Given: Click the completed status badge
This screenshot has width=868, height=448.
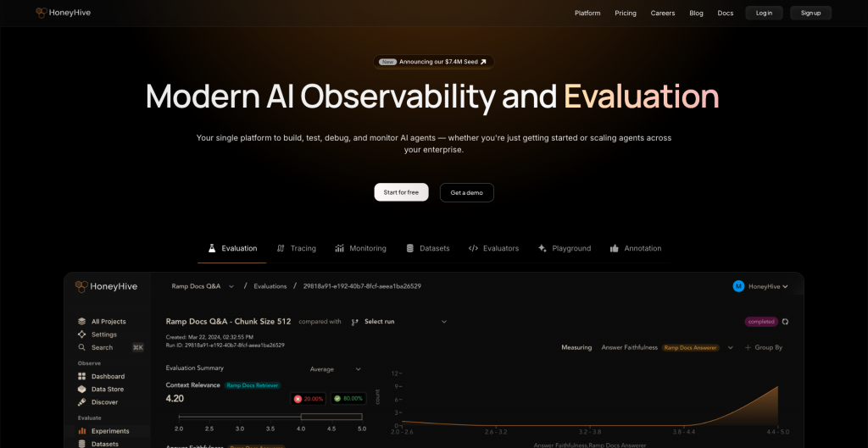Looking at the screenshot, I should (x=761, y=321).
